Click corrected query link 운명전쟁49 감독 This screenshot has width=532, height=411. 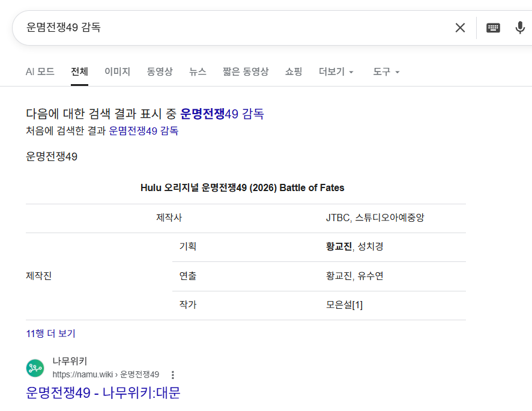click(222, 114)
